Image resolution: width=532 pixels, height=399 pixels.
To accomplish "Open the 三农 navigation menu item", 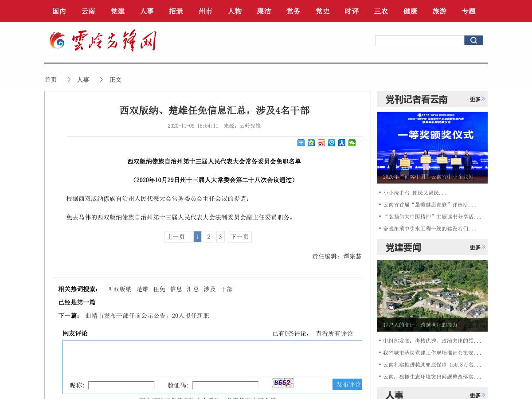I will [380, 11].
